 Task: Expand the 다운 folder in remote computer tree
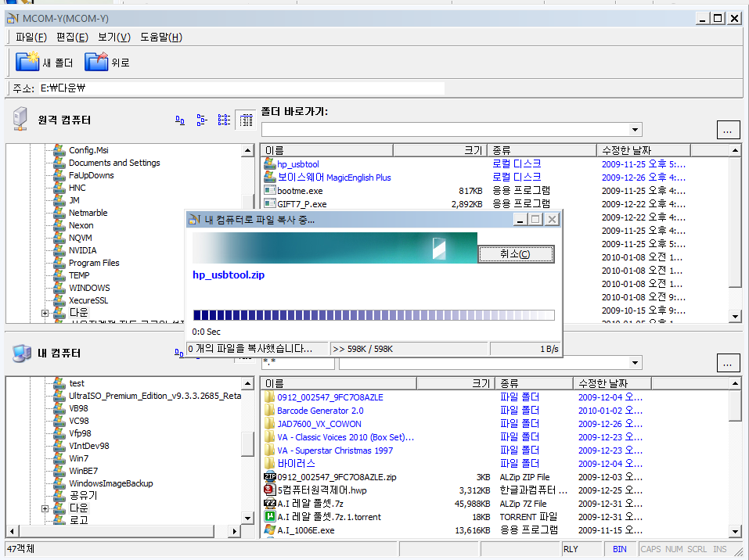[45, 313]
